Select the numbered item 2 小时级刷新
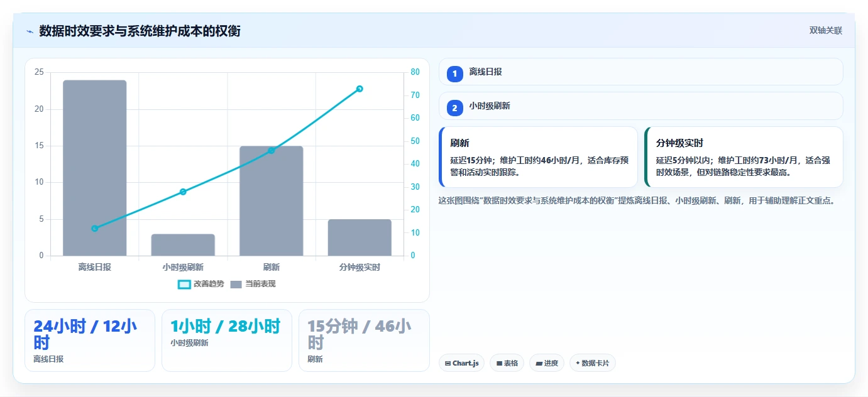868x397 pixels. (x=640, y=106)
